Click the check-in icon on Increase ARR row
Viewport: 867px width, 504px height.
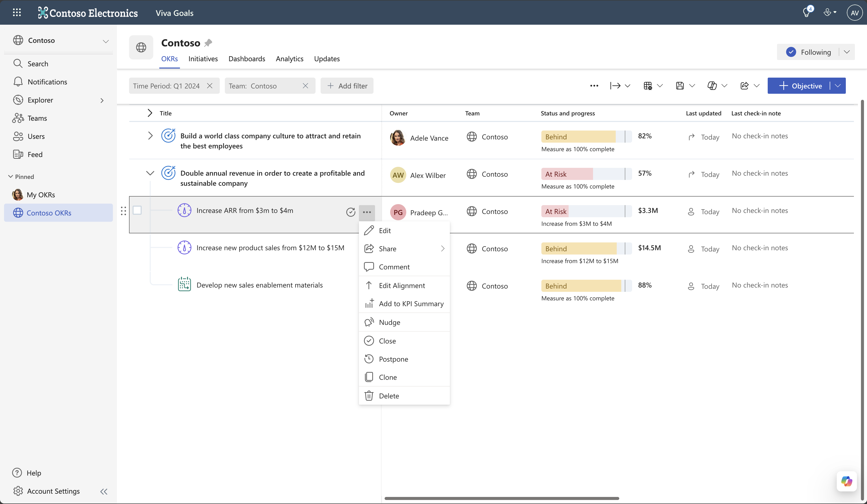pyautogui.click(x=351, y=212)
